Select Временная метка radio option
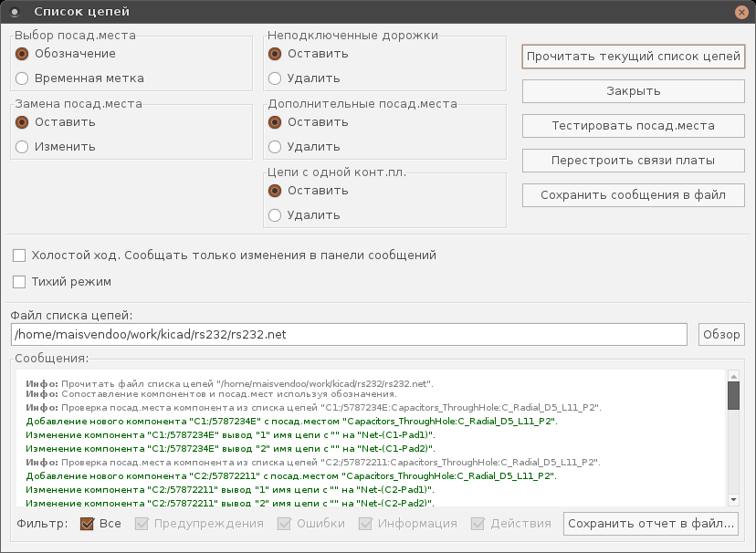 coord(22,78)
